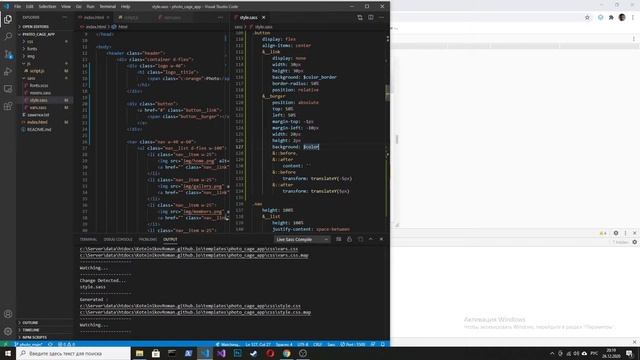This screenshot has height=360, width=640.
Task: Toggle Live Sass Watching in the status bar
Action: 228,344
